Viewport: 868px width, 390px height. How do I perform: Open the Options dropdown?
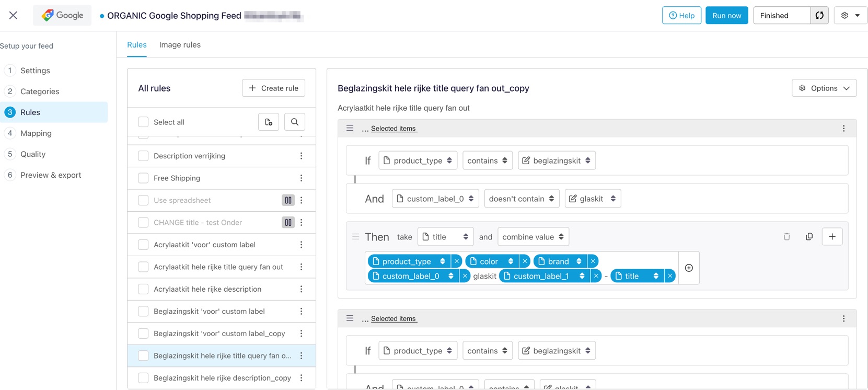(x=824, y=88)
